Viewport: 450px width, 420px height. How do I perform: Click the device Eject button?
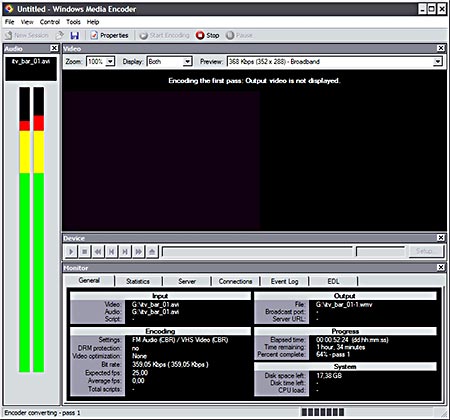pos(152,251)
